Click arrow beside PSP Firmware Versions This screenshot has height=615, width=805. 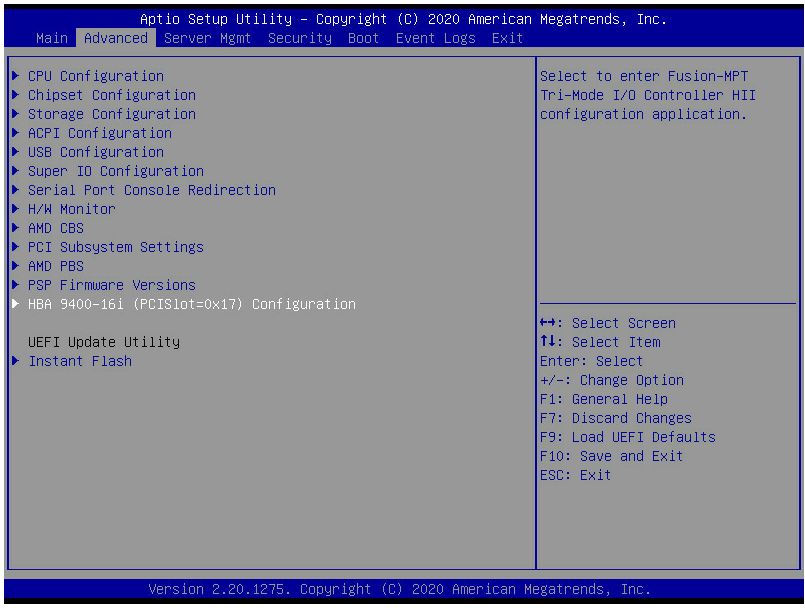(x=16, y=285)
